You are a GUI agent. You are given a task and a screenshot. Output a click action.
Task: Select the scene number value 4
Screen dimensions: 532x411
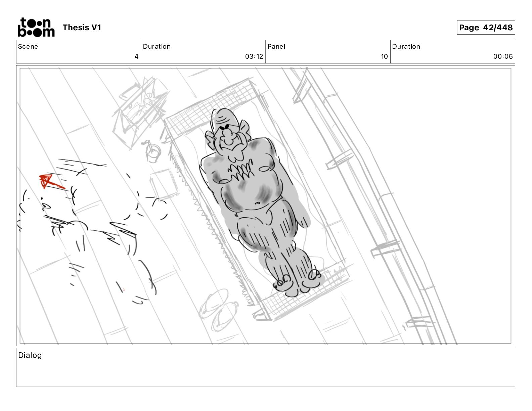[x=136, y=56]
